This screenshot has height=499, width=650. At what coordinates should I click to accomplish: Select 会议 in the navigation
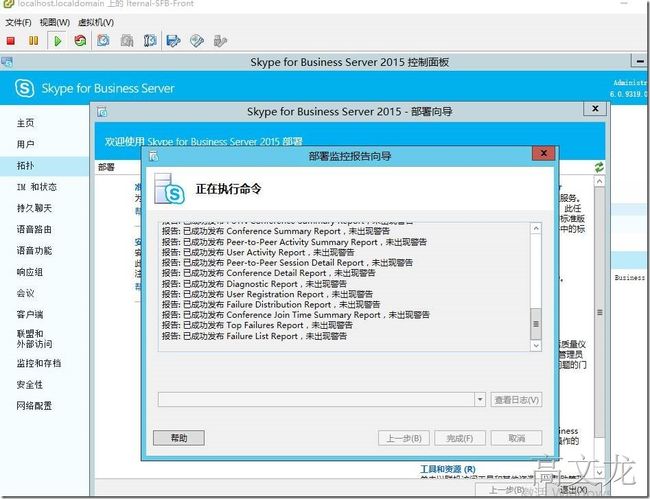25,293
